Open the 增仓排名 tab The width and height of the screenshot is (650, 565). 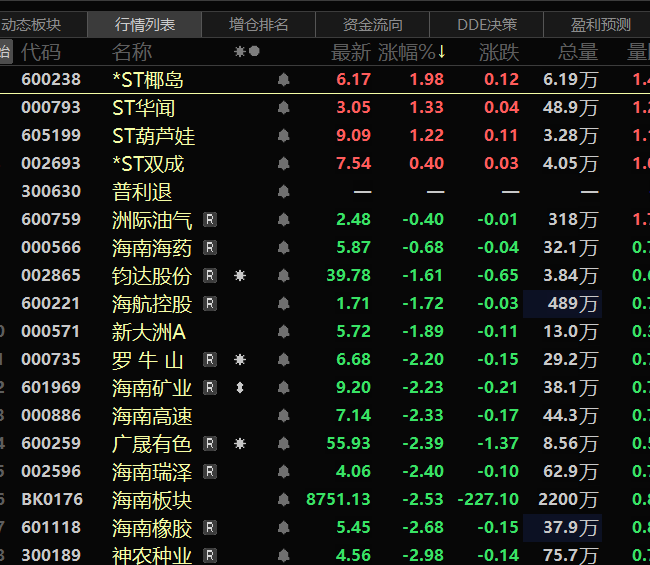pyautogui.click(x=259, y=25)
